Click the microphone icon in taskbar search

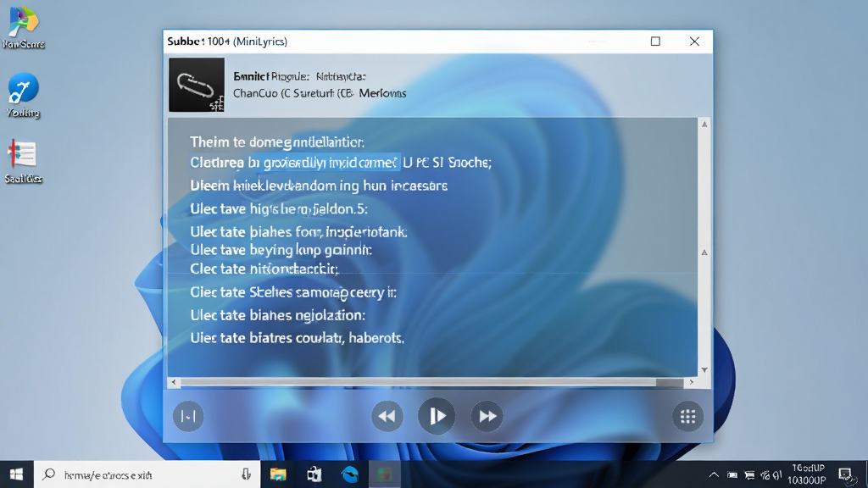click(x=246, y=474)
